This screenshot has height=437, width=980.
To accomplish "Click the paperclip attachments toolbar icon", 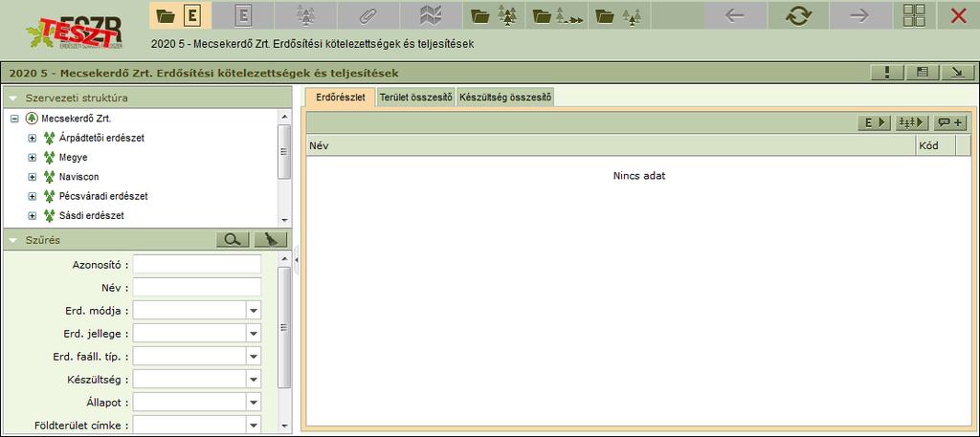I will pyautogui.click(x=368, y=15).
